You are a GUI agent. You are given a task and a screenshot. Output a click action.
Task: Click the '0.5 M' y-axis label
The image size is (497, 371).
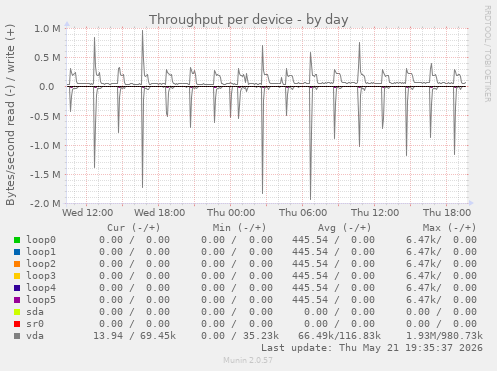(47, 58)
